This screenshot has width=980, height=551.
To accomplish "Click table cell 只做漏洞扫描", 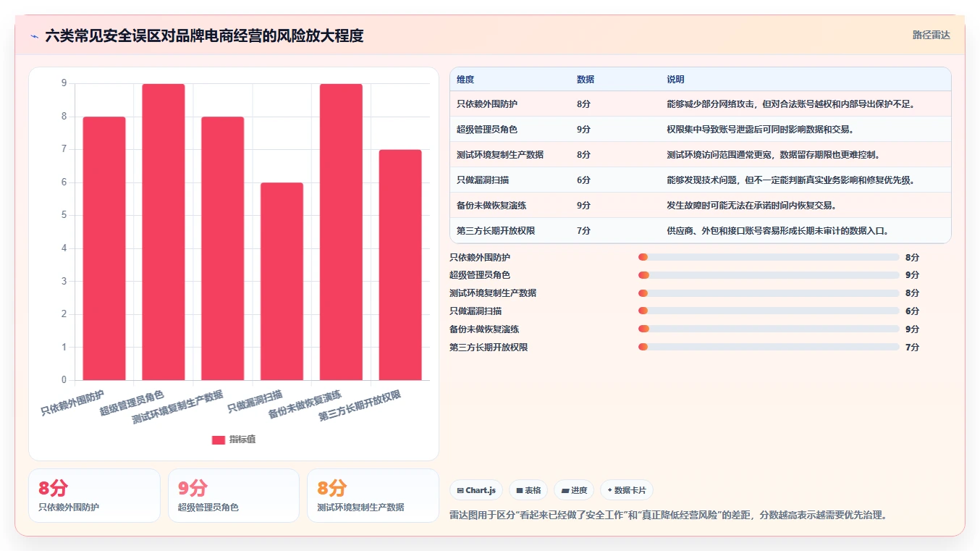I will (x=483, y=180).
